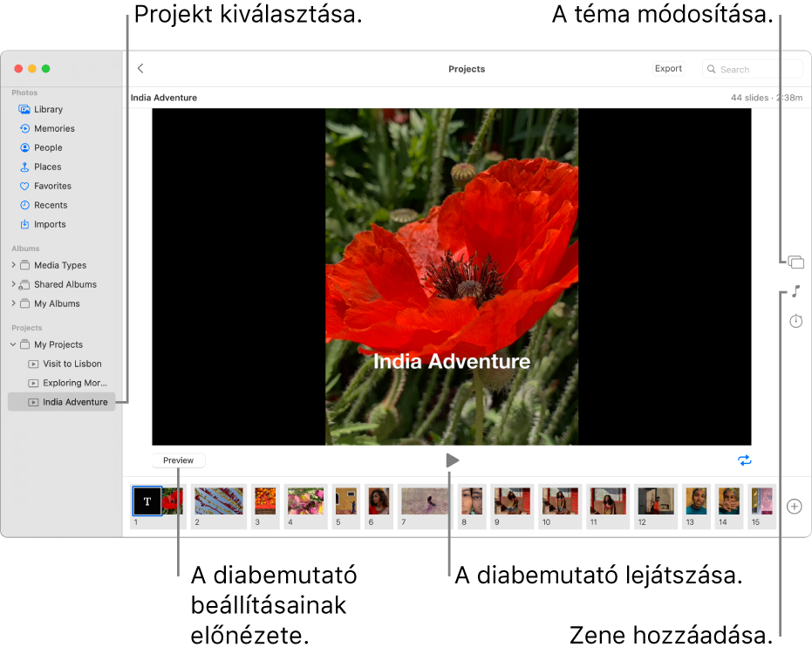The width and height of the screenshot is (812, 654).
Task: Click the India Adventure title on the slide
Action: [x=452, y=361]
